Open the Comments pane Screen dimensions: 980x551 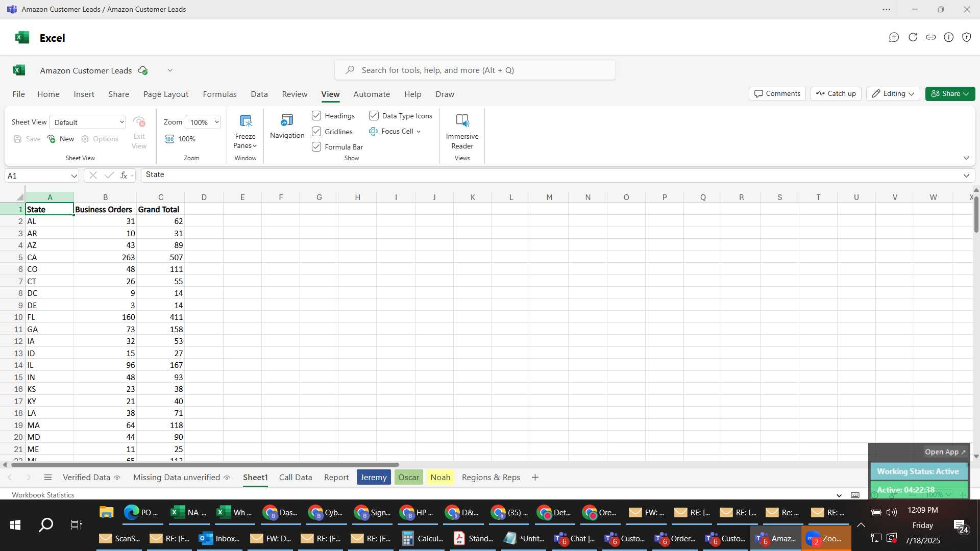(777, 94)
